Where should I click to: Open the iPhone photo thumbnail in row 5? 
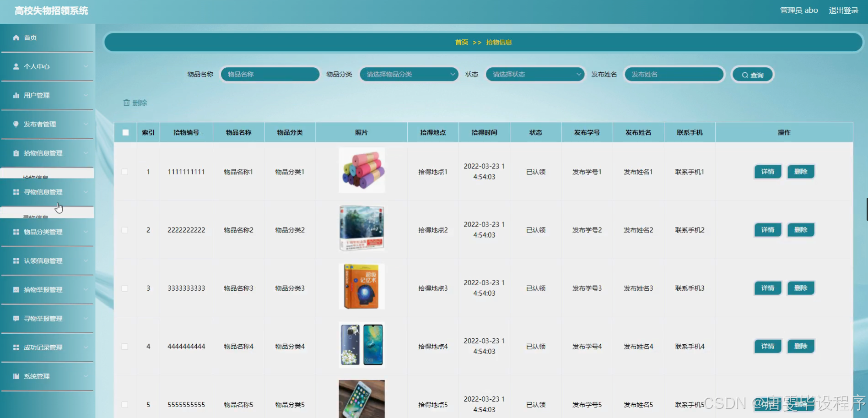click(361, 399)
